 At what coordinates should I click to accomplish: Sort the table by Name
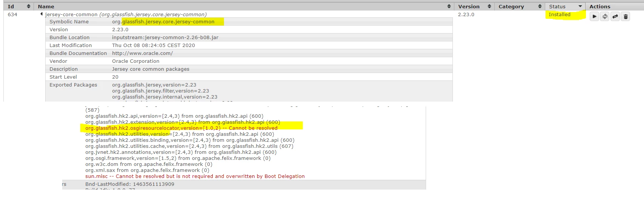(244, 6)
